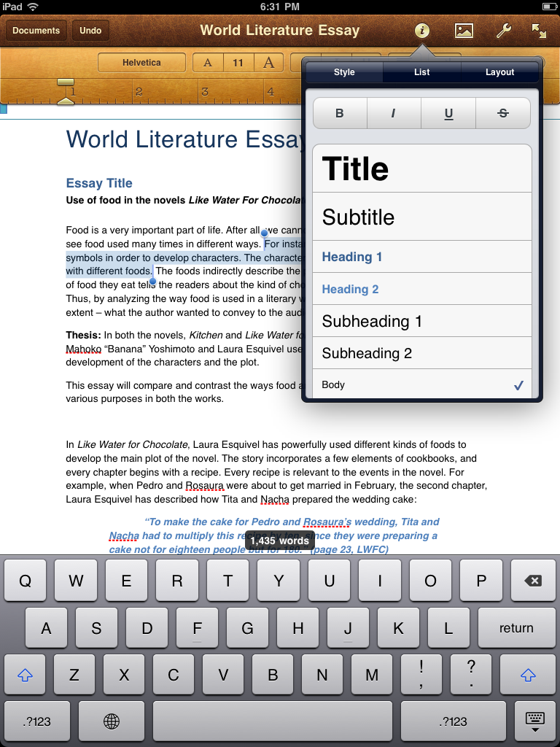
Task: Tap the Q key
Action: click(26, 581)
